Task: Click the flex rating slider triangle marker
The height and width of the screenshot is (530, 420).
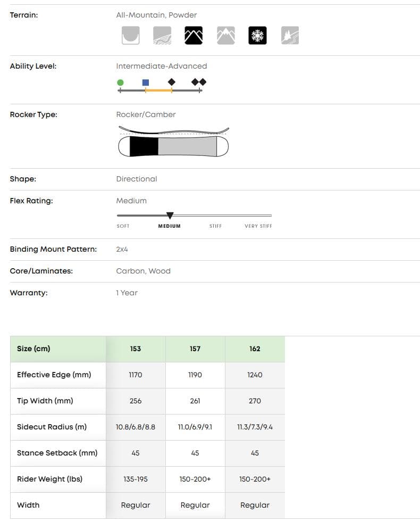Action: tap(170, 216)
